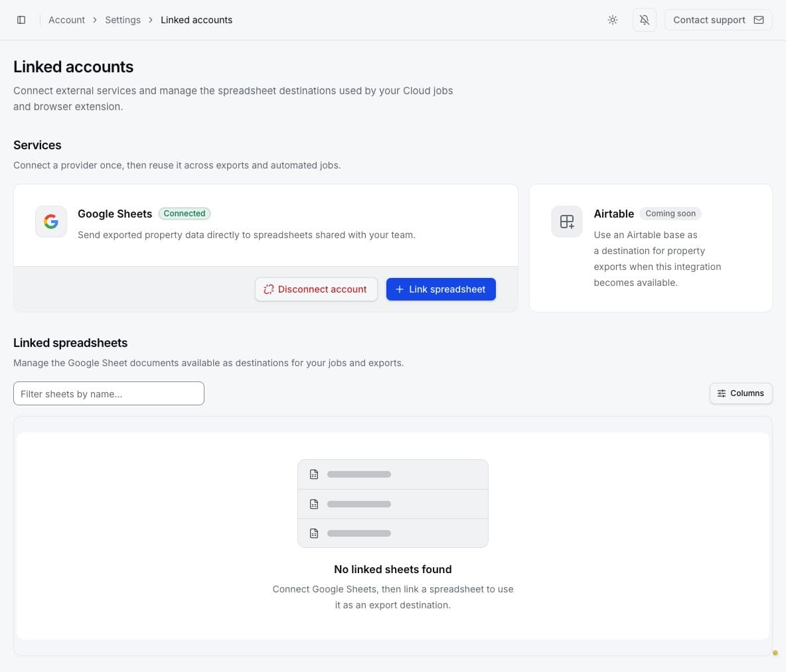The image size is (786, 672).
Task: Select Linked accounts breadcrumb
Action: click(x=196, y=20)
